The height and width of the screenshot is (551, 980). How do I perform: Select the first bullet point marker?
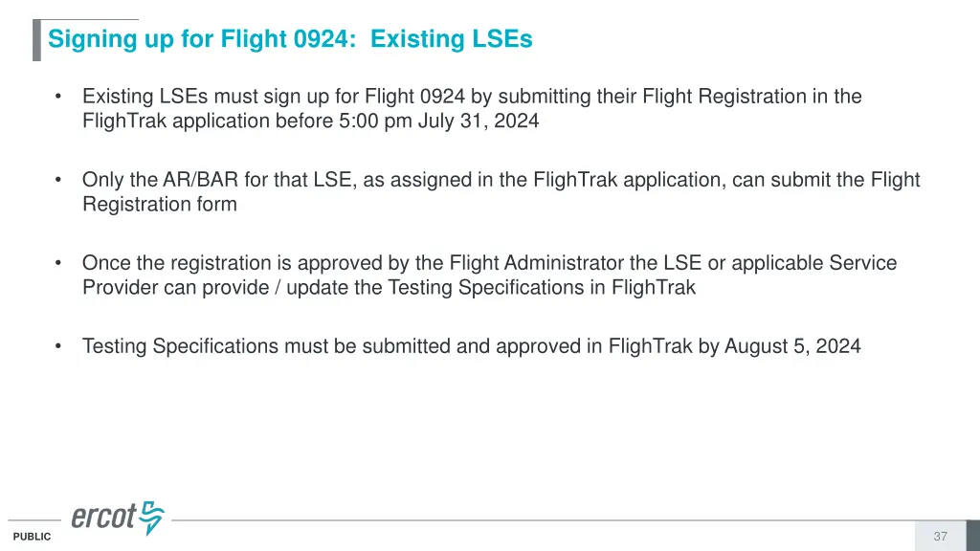[59, 97]
